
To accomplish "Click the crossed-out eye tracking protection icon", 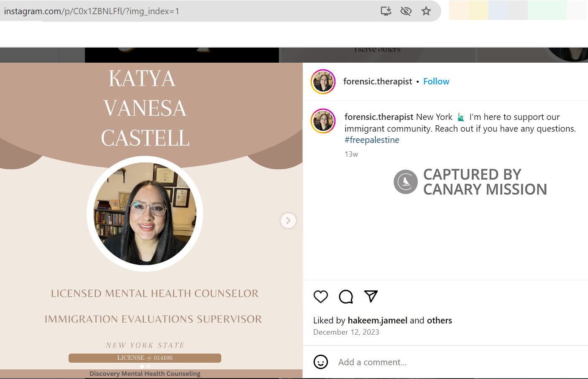I will (406, 11).
